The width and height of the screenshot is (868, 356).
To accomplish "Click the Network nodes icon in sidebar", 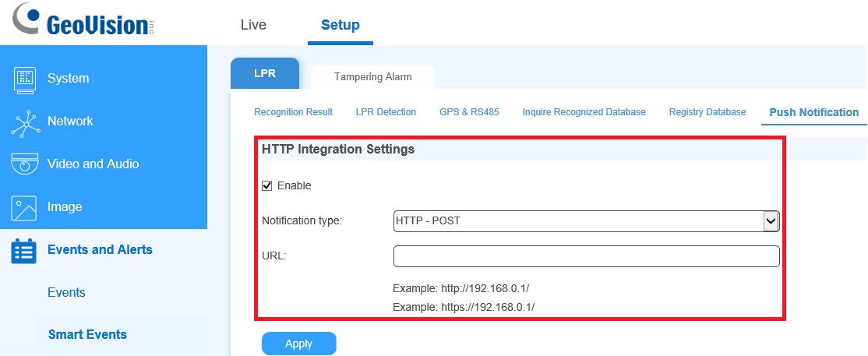I will [24, 123].
